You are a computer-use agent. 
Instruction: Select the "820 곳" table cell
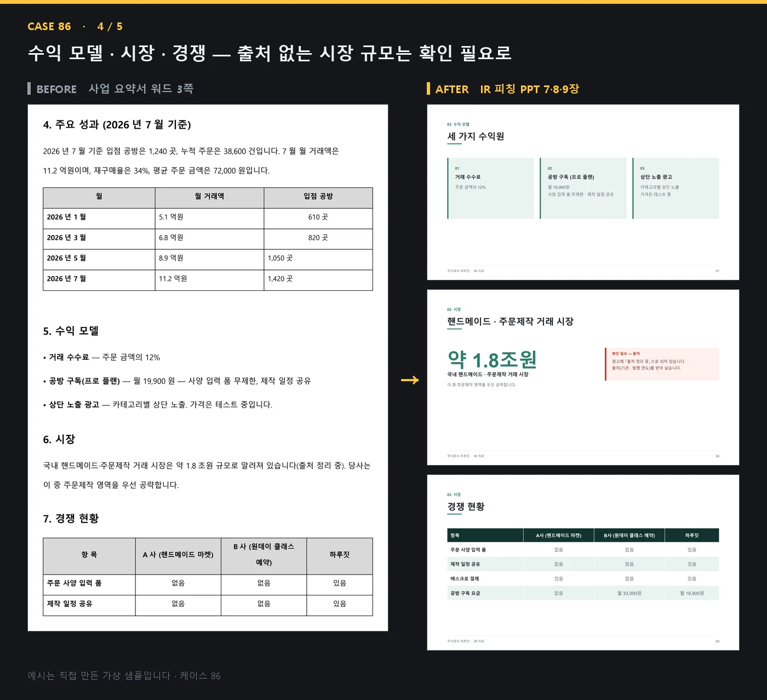318,238
